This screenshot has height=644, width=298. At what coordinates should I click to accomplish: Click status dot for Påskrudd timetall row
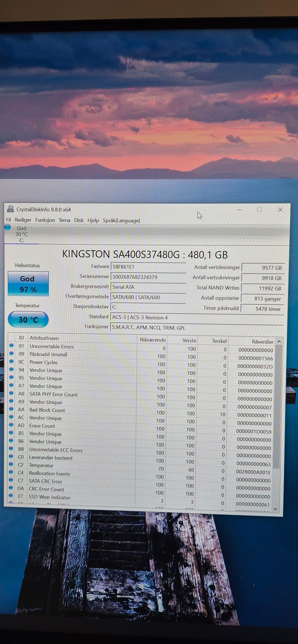click(11, 353)
